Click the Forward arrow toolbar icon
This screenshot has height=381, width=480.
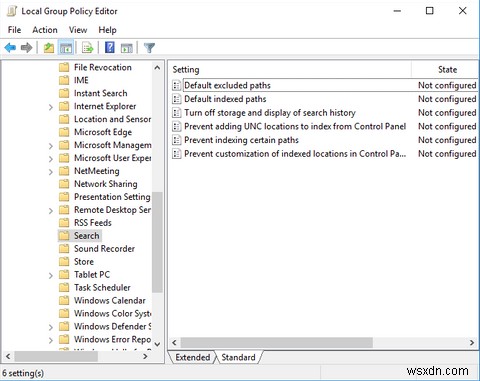[27, 48]
